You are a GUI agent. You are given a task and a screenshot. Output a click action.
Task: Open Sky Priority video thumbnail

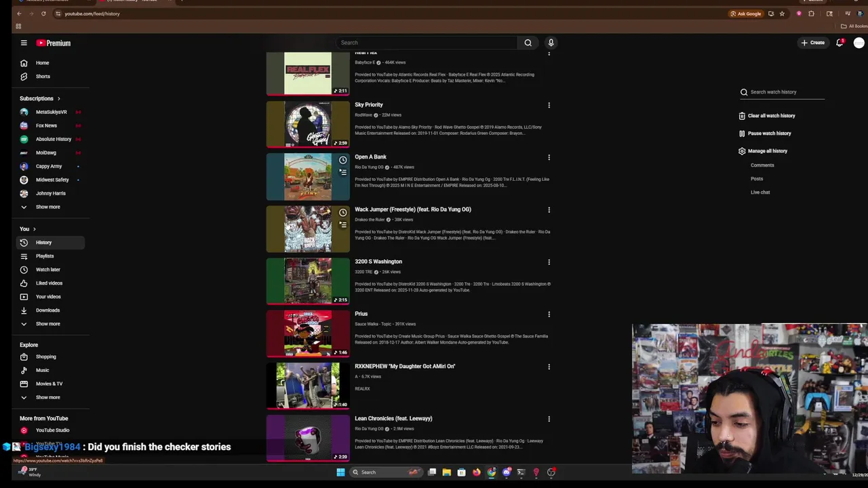308,124
